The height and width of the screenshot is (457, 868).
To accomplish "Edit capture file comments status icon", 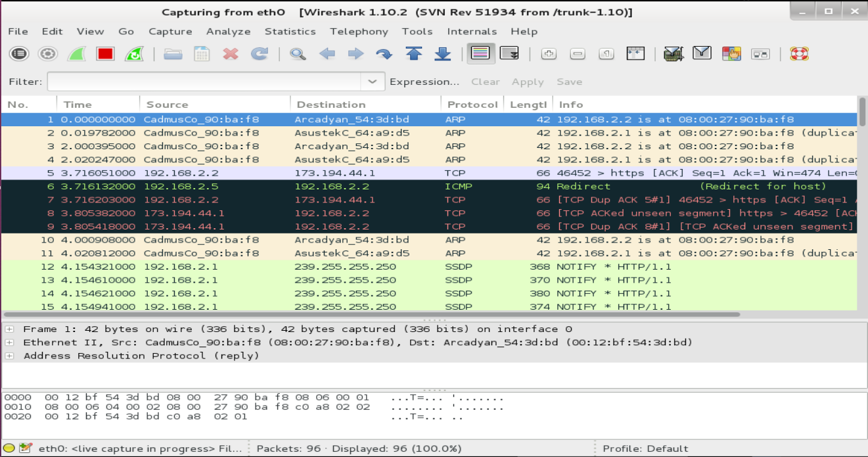I will pos(26,448).
